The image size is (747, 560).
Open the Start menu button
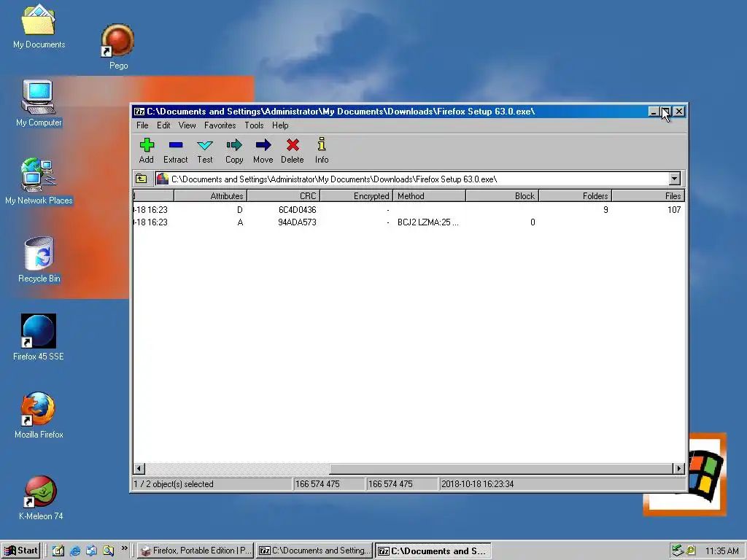pyautogui.click(x=21, y=551)
